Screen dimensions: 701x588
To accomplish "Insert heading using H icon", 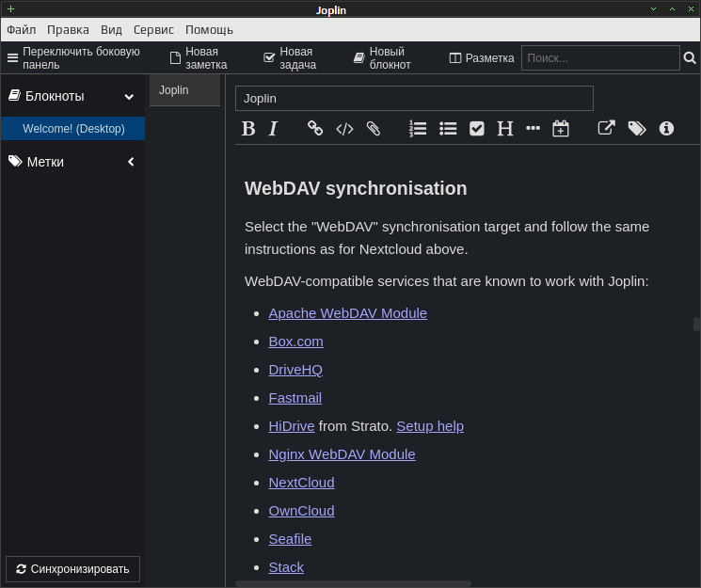I will click(x=505, y=129).
